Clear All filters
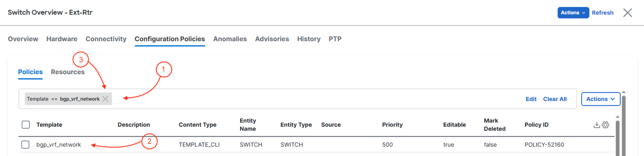Viewport: 644px width, 156px height. (x=555, y=99)
